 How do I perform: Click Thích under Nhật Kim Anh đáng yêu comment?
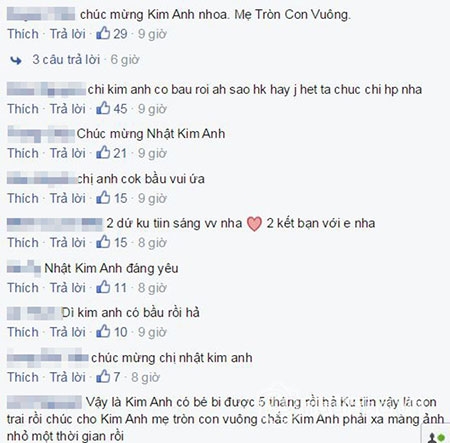(x=23, y=287)
